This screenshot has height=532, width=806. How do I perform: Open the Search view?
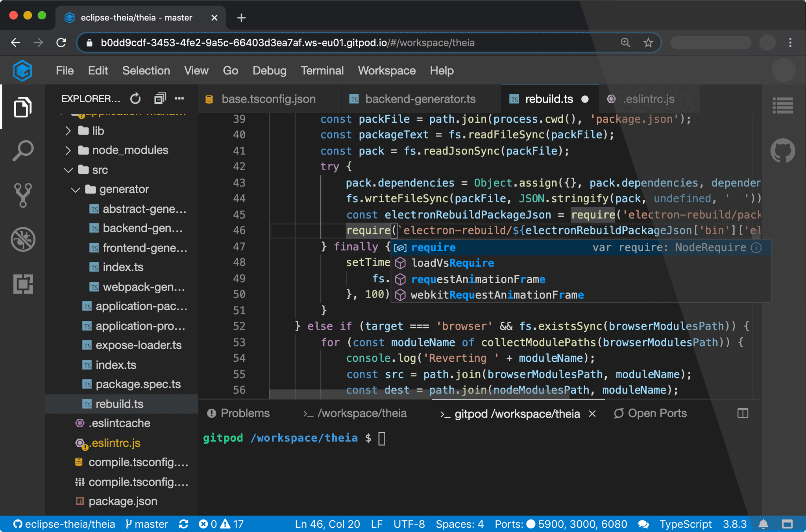tap(22, 151)
